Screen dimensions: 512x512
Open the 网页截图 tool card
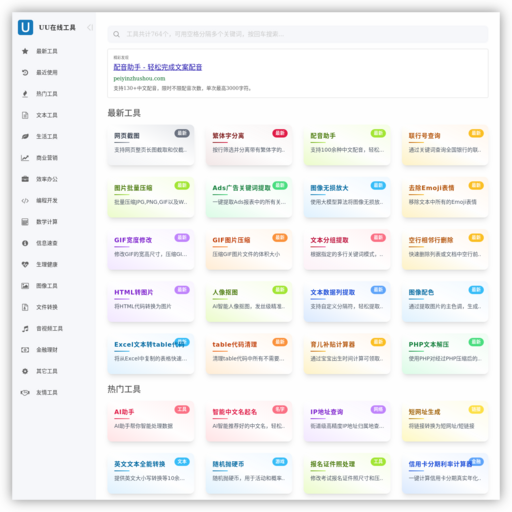pos(151,145)
